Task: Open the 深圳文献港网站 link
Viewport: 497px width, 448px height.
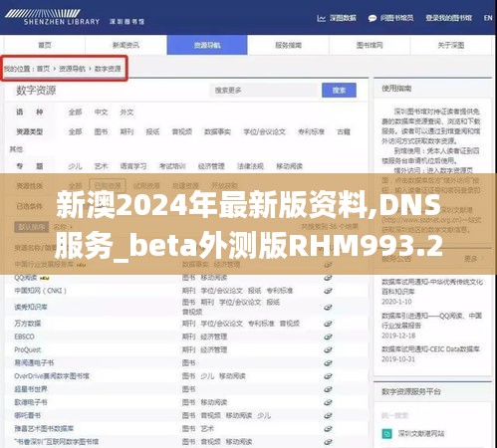Action: 421,434
